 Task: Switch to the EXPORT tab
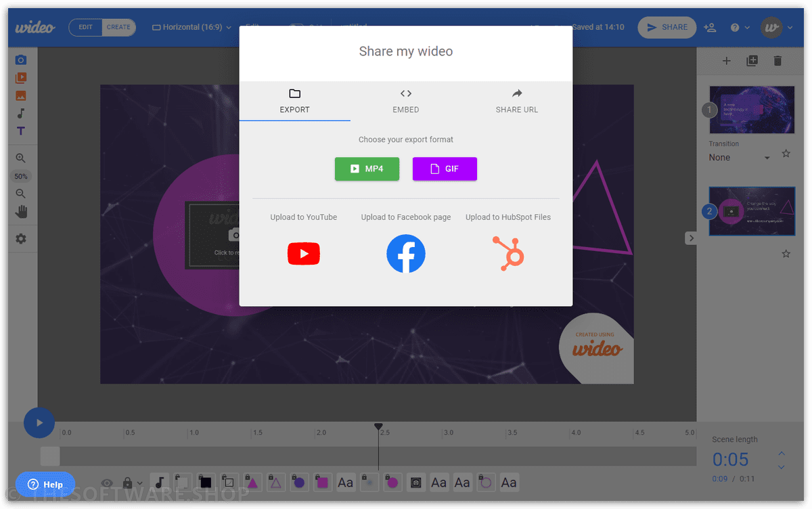point(294,102)
